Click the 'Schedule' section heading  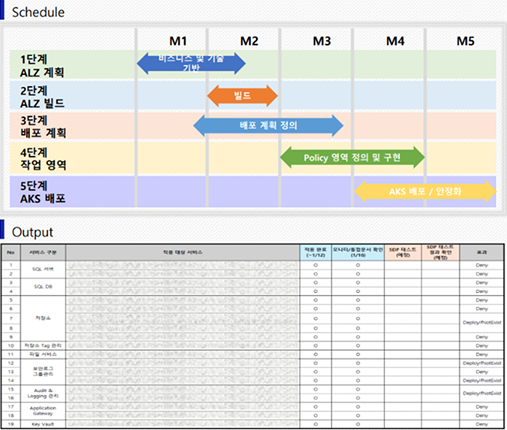(38, 12)
